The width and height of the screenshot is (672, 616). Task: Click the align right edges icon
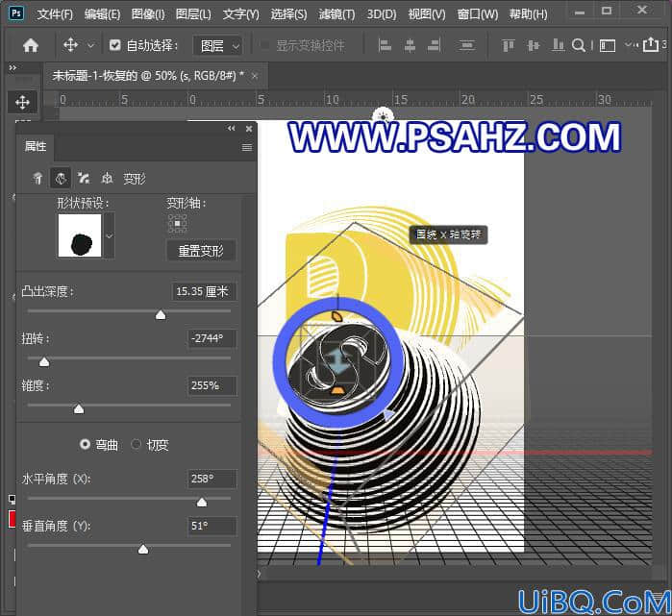435,45
